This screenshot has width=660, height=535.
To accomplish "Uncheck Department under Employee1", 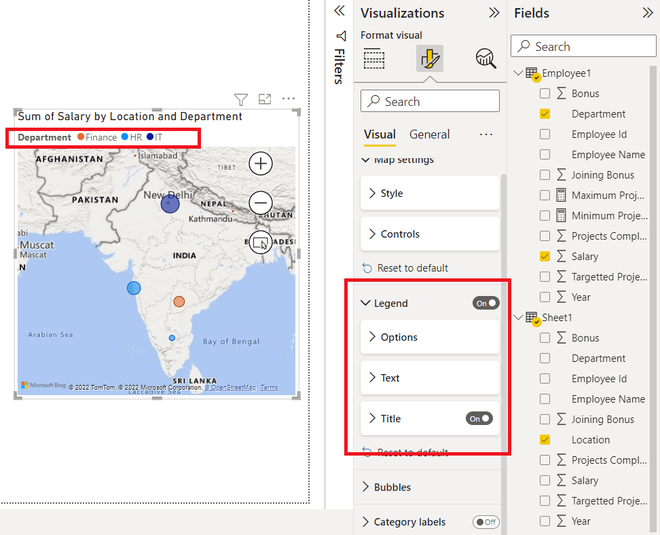I will pos(545,114).
